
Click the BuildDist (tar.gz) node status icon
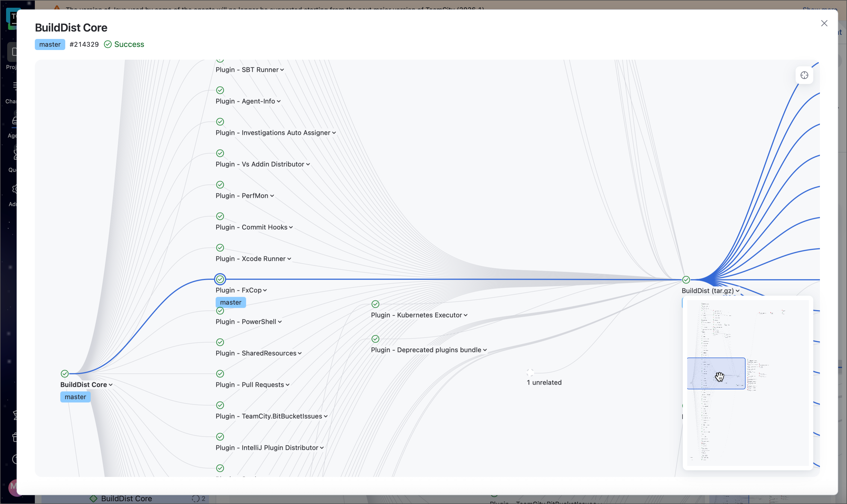686,280
